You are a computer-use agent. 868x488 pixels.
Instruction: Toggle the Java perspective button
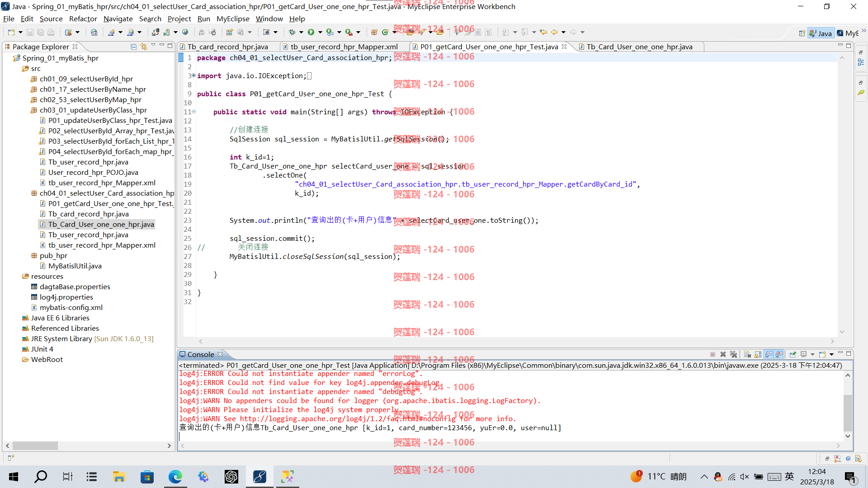point(821,33)
